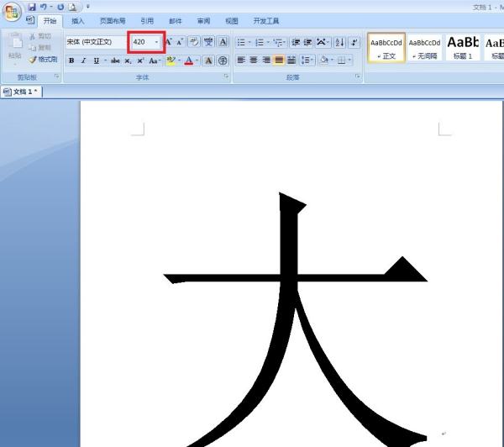
Task: Click the 宋体 font name box
Action: (x=96, y=42)
